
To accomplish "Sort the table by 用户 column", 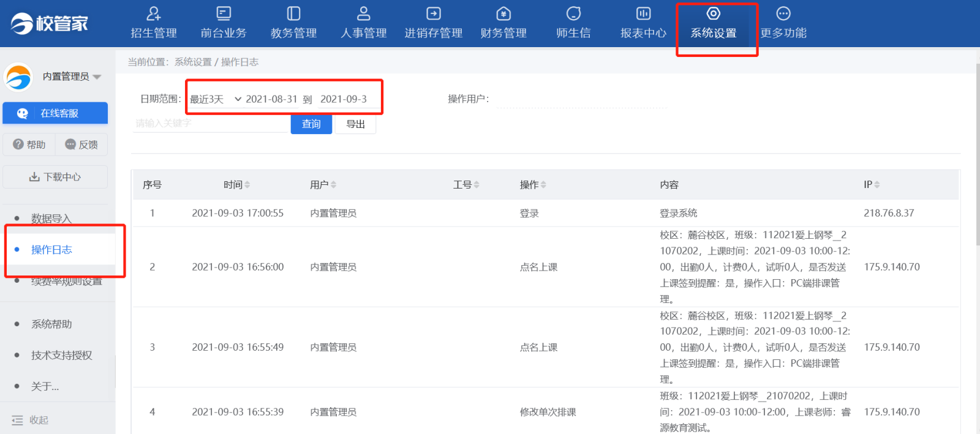I will tap(333, 185).
